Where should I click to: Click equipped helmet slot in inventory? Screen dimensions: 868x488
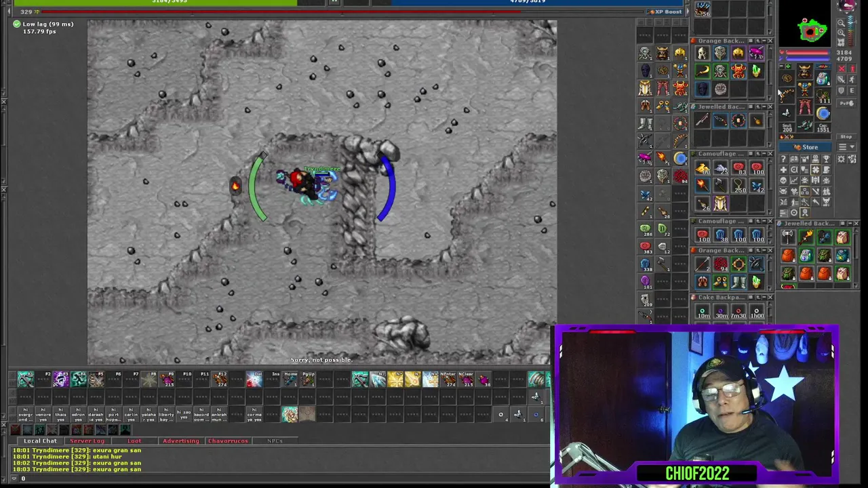pyautogui.click(x=804, y=71)
